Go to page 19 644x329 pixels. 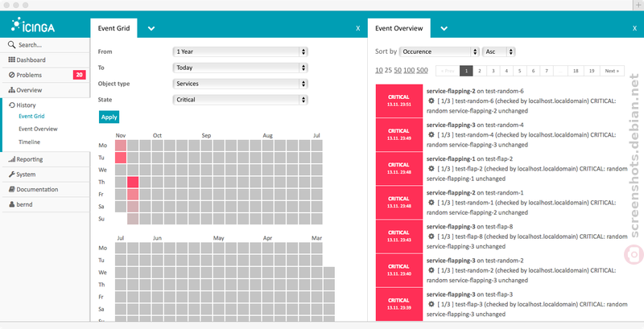pos(592,71)
